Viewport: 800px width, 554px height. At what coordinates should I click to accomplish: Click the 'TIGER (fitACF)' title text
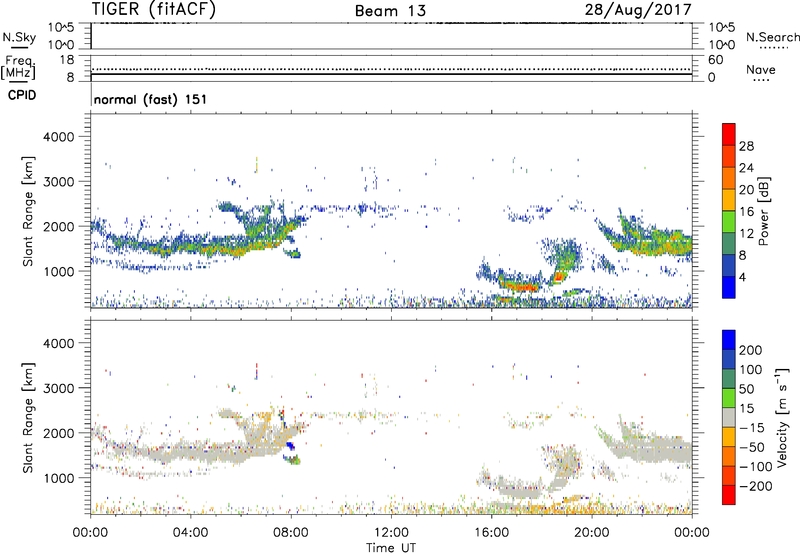(154, 9)
